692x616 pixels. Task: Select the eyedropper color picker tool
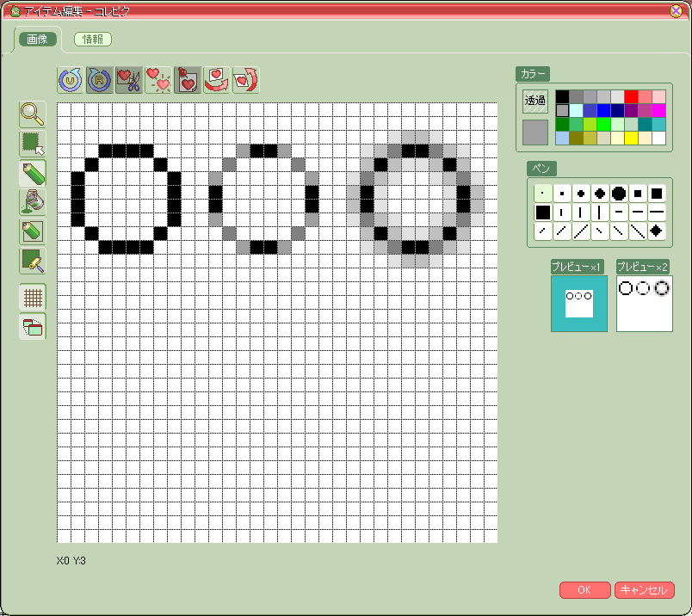click(x=33, y=261)
